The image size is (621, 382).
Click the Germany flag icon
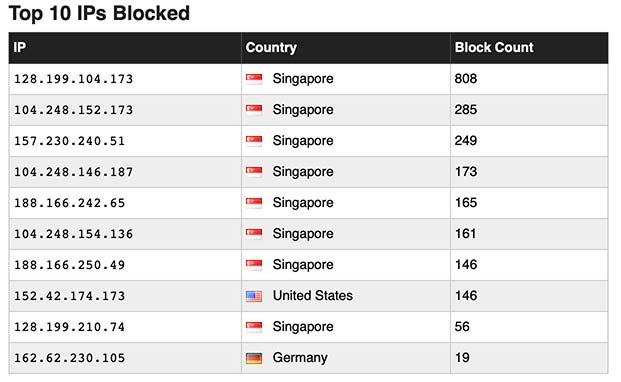254,358
